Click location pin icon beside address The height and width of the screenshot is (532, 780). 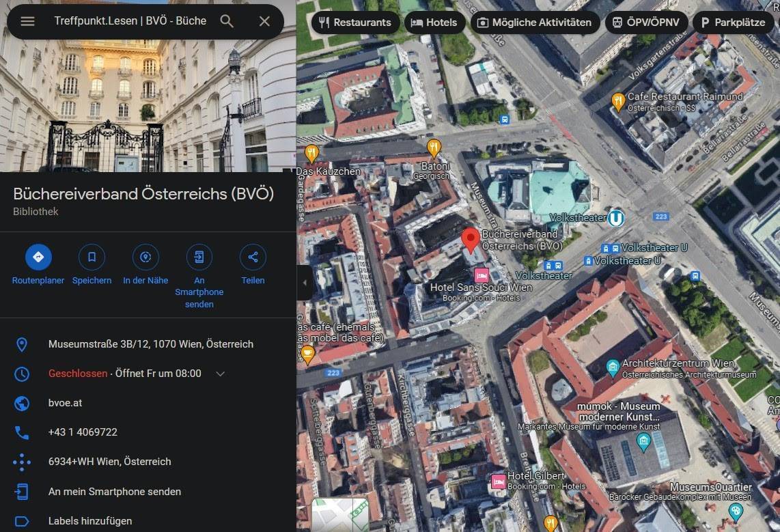point(22,344)
